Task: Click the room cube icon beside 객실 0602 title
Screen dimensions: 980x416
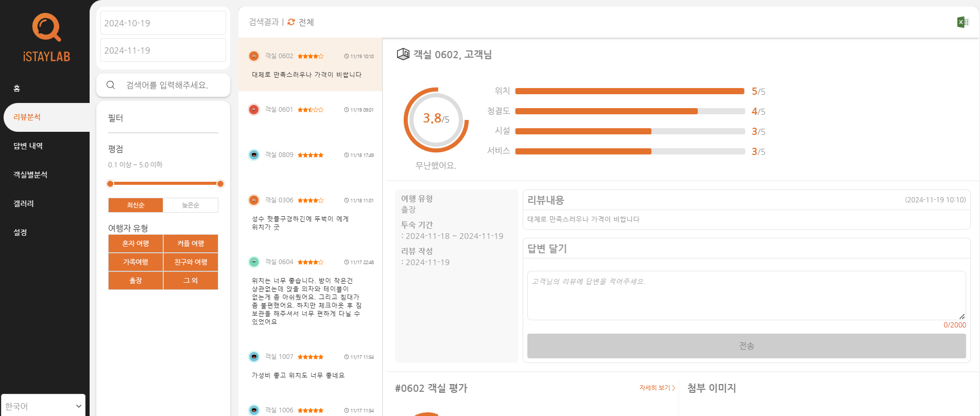Action: click(x=403, y=54)
